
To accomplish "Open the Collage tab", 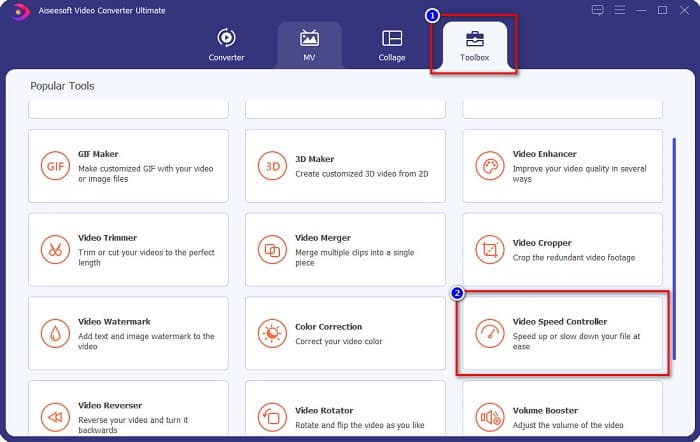I will (392, 45).
